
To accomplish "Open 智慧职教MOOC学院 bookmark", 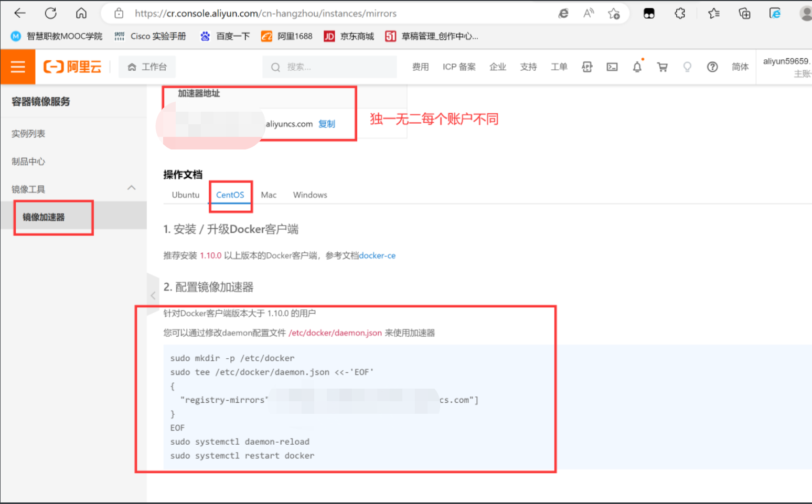I will 57,36.
